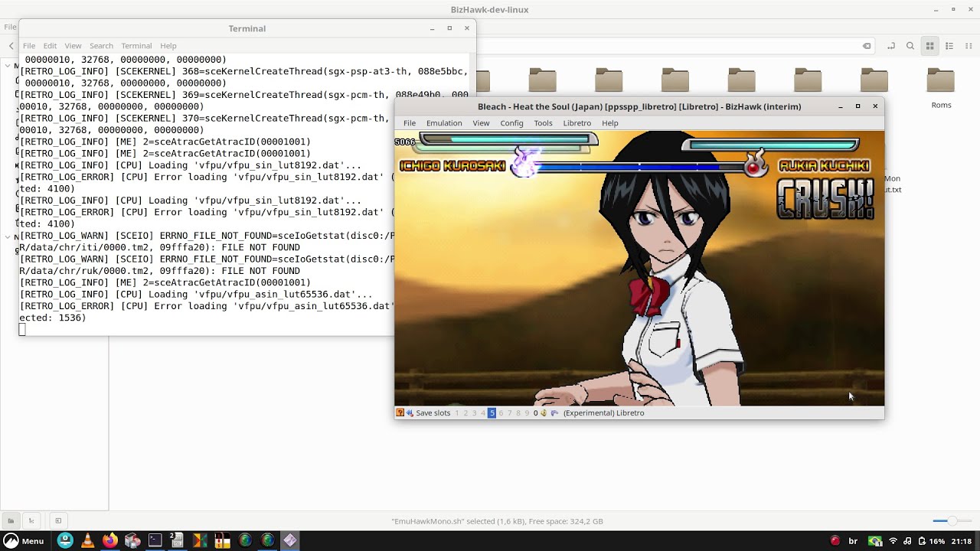The width and height of the screenshot is (980, 551).
Task: Click the second green globe taskbar icon
Action: coord(267,541)
